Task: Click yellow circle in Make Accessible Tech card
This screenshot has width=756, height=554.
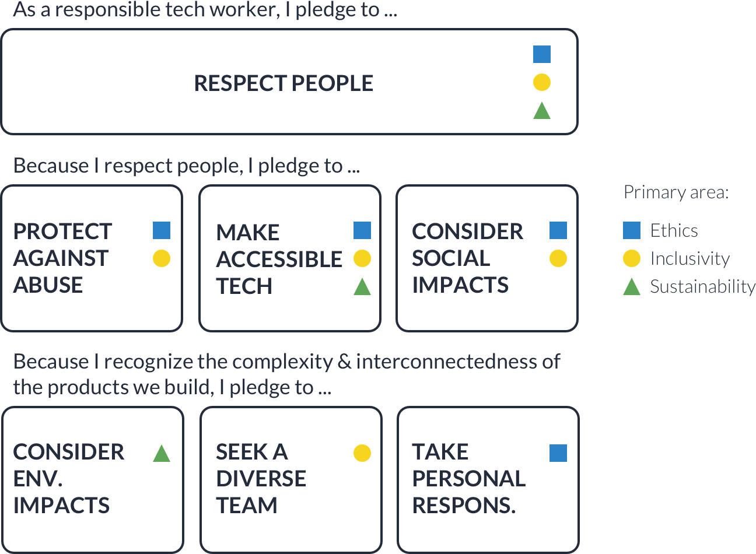Action: [x=362, y=258]
